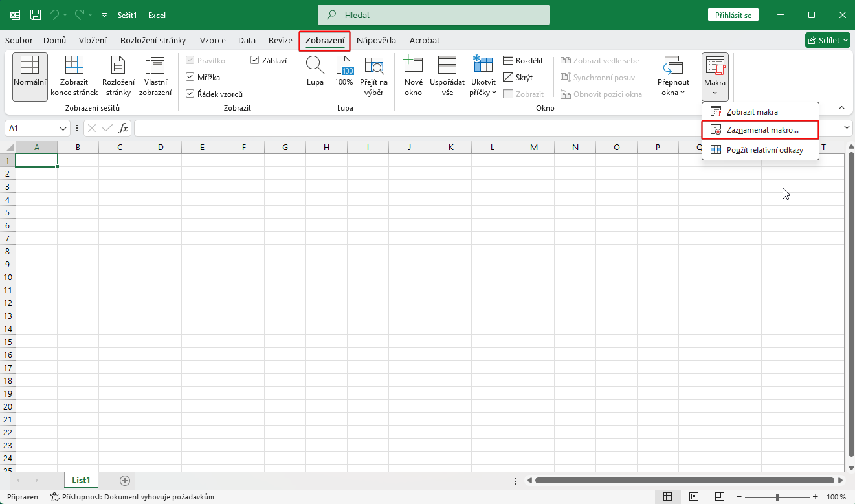
Task: Click the 100% zoom icon
Action: click(344, 71)
